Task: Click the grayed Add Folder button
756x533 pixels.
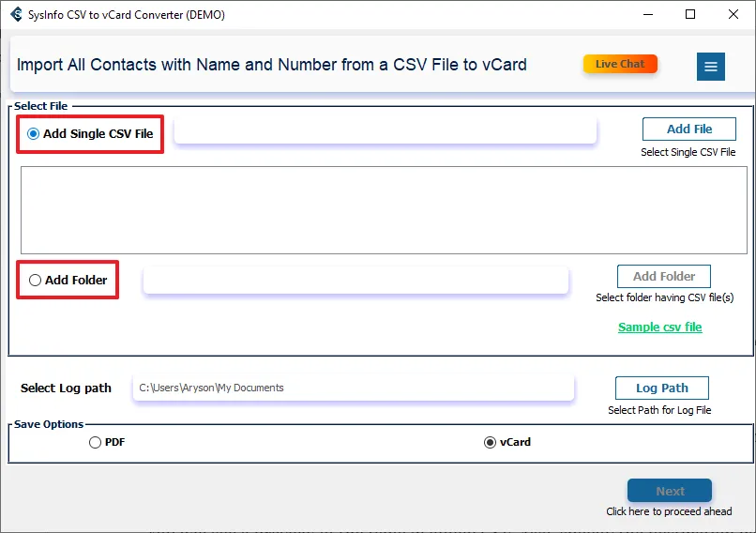Action: point(664,277)
